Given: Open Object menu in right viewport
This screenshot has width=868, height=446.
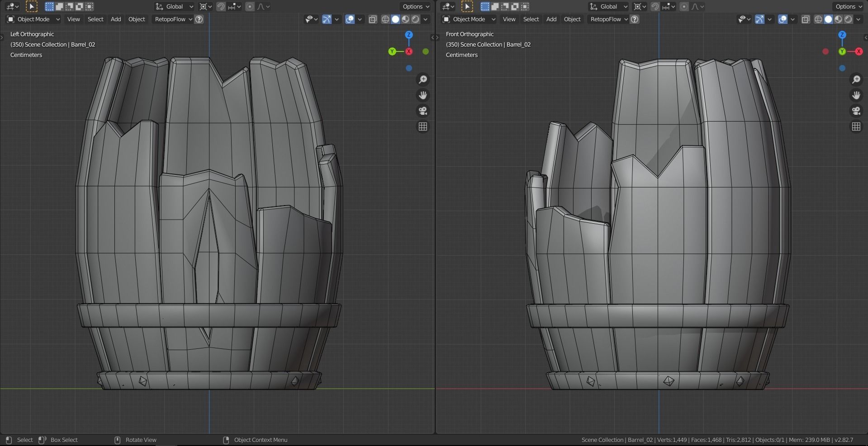Looking at the screenshot, I should pos(572,19).
